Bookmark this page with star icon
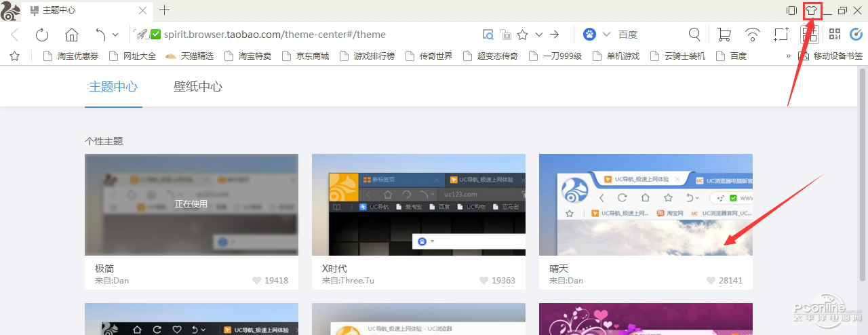This screenshot has height=335, width=868. (x=523, y=35)
